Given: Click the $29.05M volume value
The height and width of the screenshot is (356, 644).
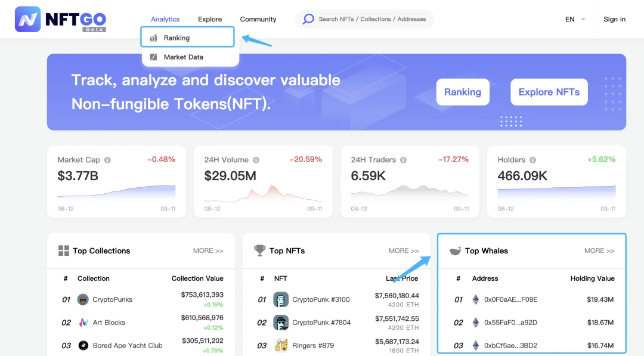Looking at the screenshot, I should (230, 176).
